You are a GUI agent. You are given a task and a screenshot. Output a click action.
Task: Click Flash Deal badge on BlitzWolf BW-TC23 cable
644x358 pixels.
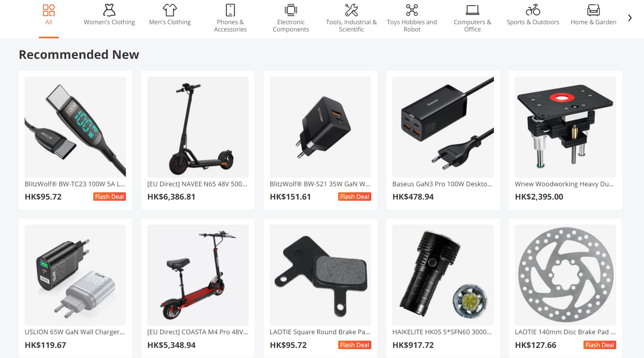tap(109, 197)
